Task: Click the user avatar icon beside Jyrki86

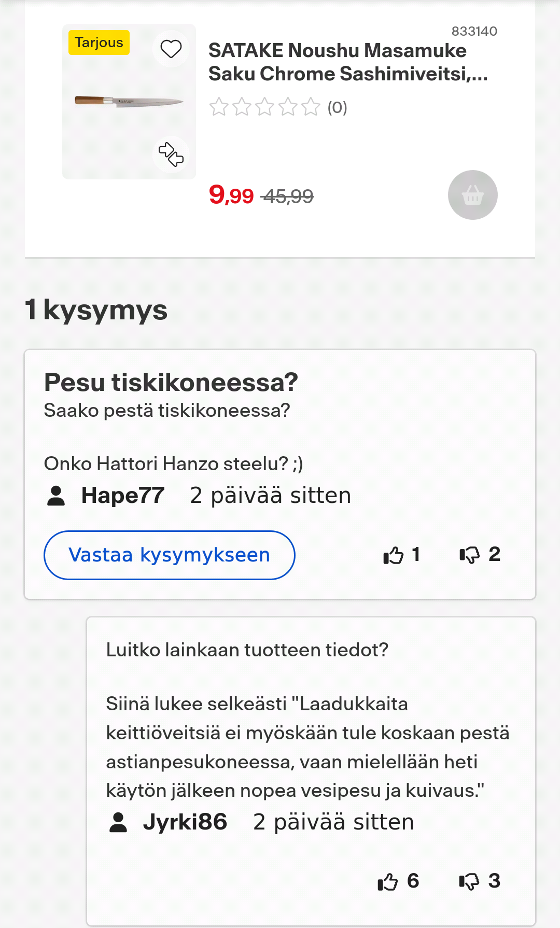Action: coord(118,822)
